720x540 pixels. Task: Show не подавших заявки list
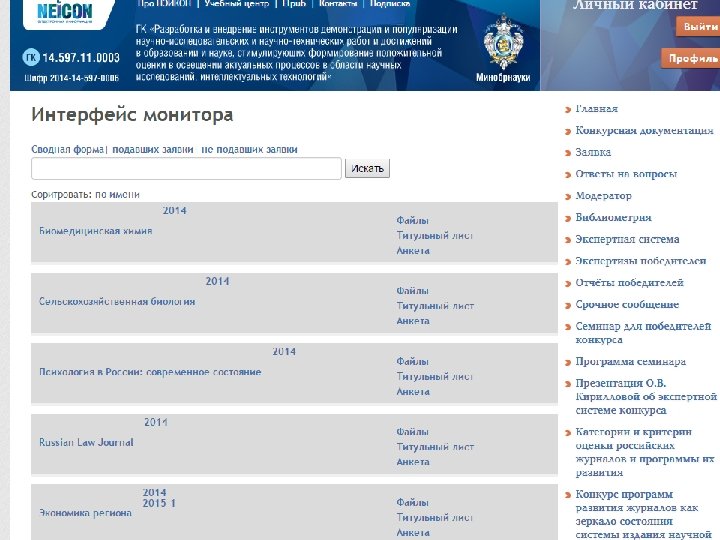point(249,149)
